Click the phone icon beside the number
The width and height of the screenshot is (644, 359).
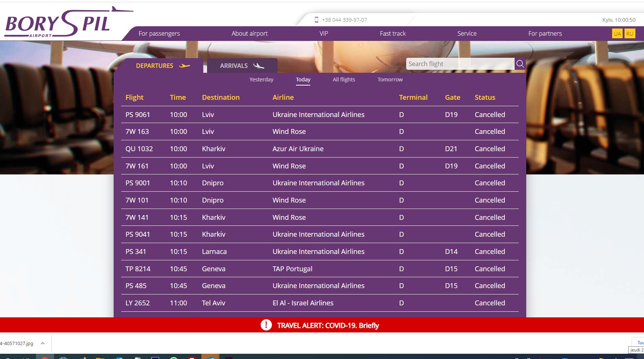(316, 20)
